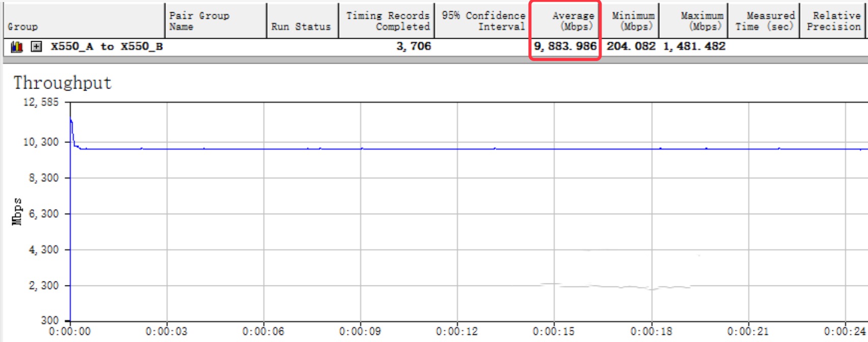Click the Mbps y-axis label
Viewport: 868px width, 342px height.
tap(17, 211)
